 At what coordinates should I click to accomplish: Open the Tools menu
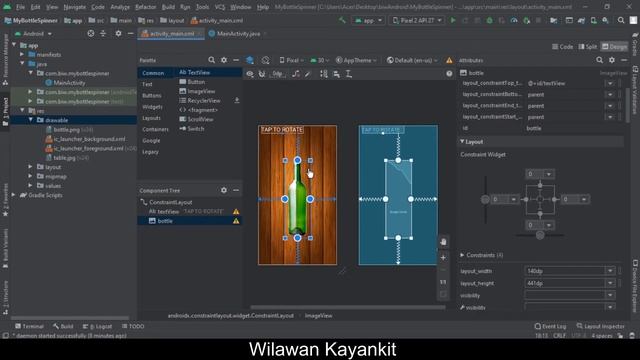[202, 7]
